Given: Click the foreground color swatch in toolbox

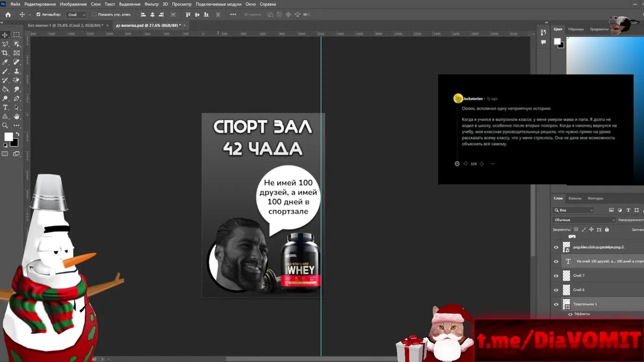Looking at the screenshot, I should pyautogui.click(x=9, y=137).
